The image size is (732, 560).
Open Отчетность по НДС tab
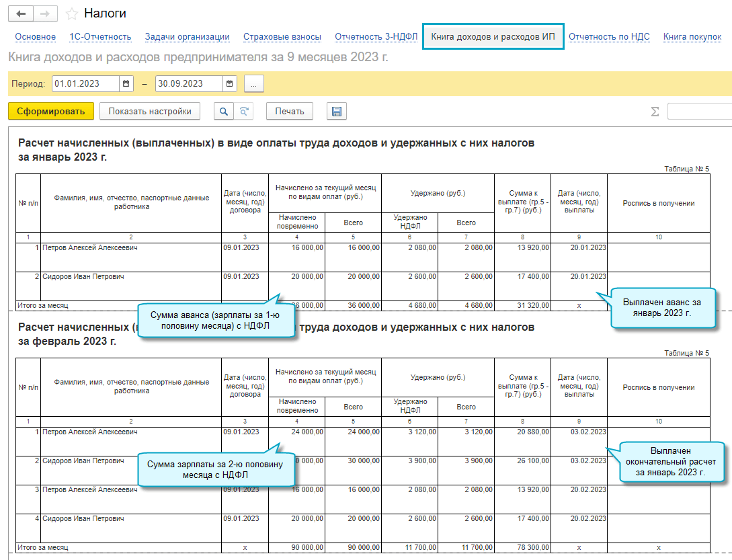pyautogui.click(x=609, y=37)
